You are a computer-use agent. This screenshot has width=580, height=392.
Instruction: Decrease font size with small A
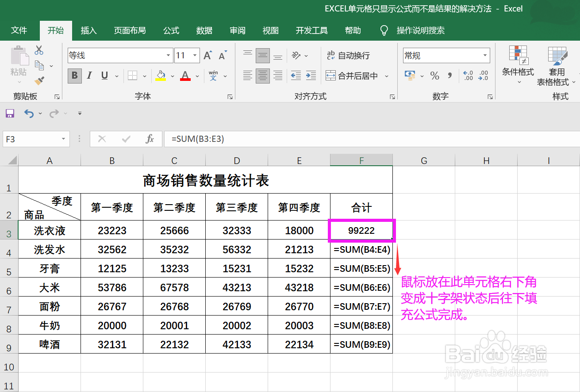pyautogui.click(x=222, y=55)
